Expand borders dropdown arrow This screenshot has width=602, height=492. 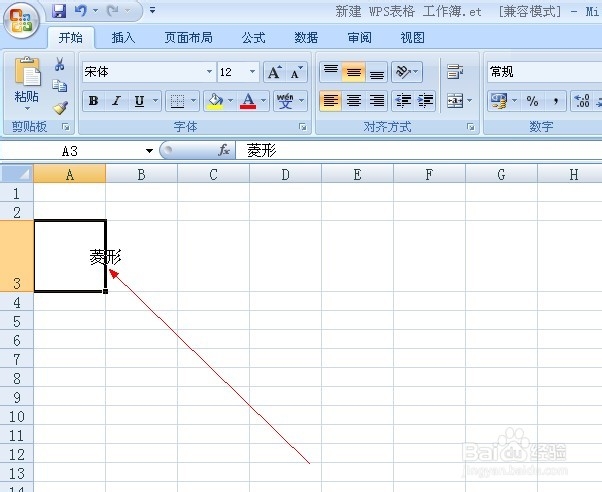coord(194,101)
